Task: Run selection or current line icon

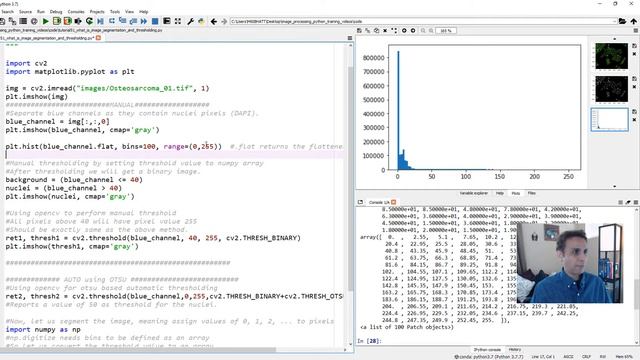Action: tap(78, 21)
